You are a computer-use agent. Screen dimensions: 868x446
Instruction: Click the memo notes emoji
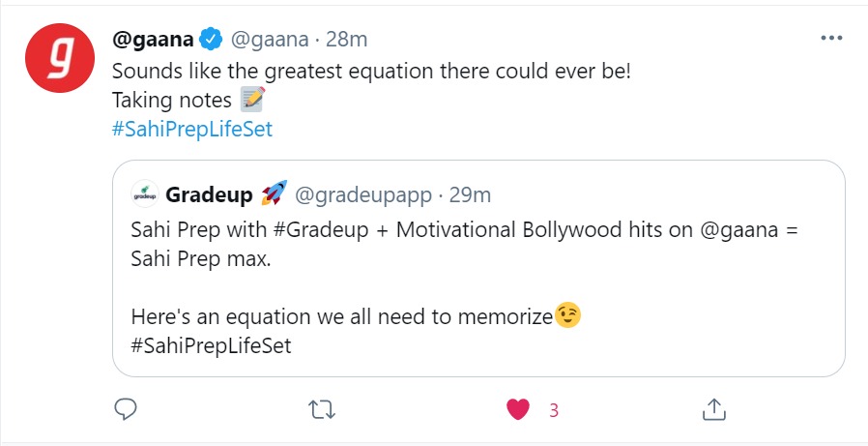(x=251, y=100)
